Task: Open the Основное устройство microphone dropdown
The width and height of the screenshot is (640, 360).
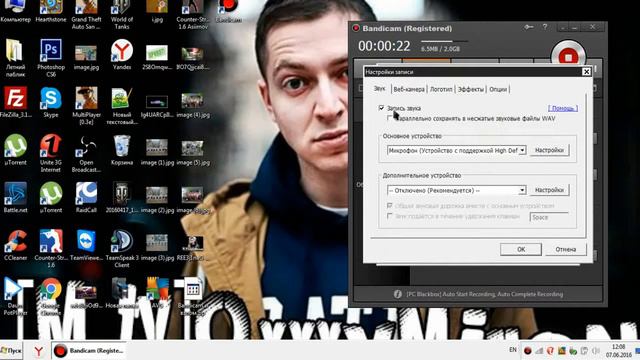Action: pyautogui.click(x=456, y=150)
